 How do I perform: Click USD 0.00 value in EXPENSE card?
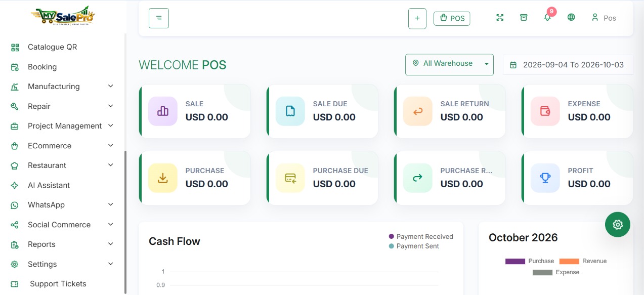589,117
